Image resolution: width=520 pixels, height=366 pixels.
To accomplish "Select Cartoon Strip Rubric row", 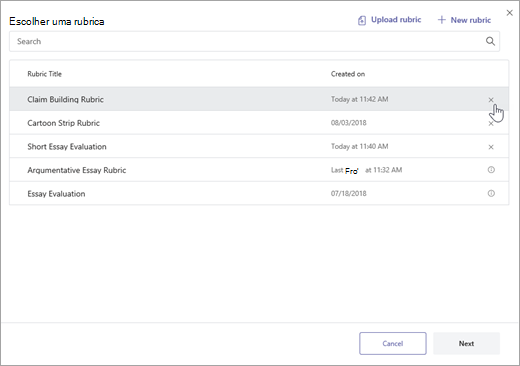I will [x=259, y=123].
